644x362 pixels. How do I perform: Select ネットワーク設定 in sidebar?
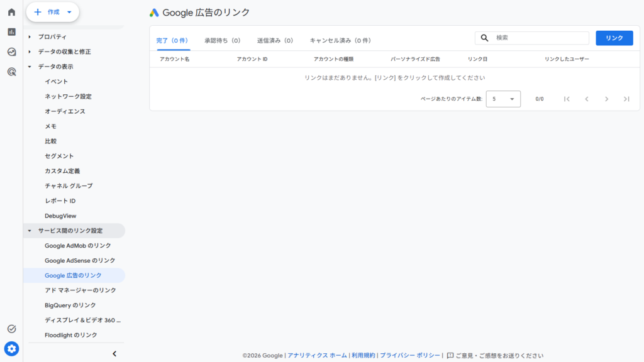[68, 96]
